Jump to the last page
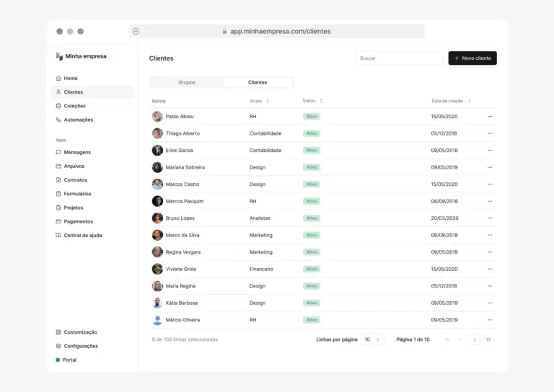Screen dimensions: 554x392 coord(488,339)
